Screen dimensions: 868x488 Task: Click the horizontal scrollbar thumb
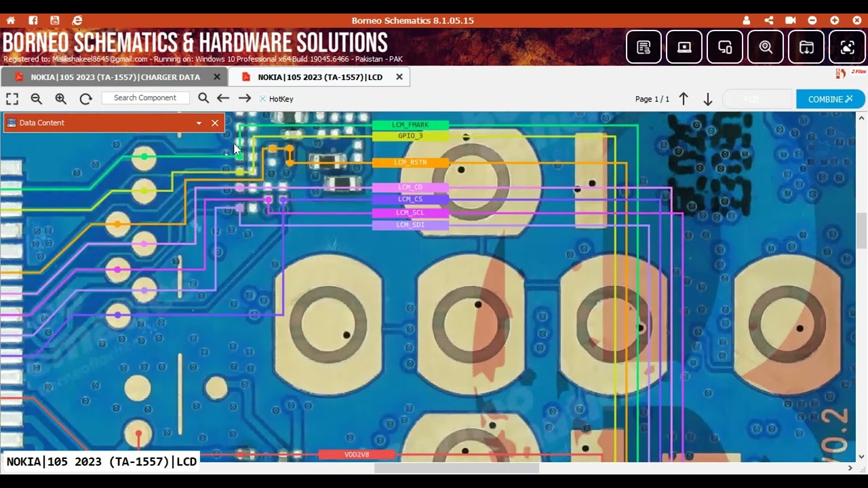(456, 468)
